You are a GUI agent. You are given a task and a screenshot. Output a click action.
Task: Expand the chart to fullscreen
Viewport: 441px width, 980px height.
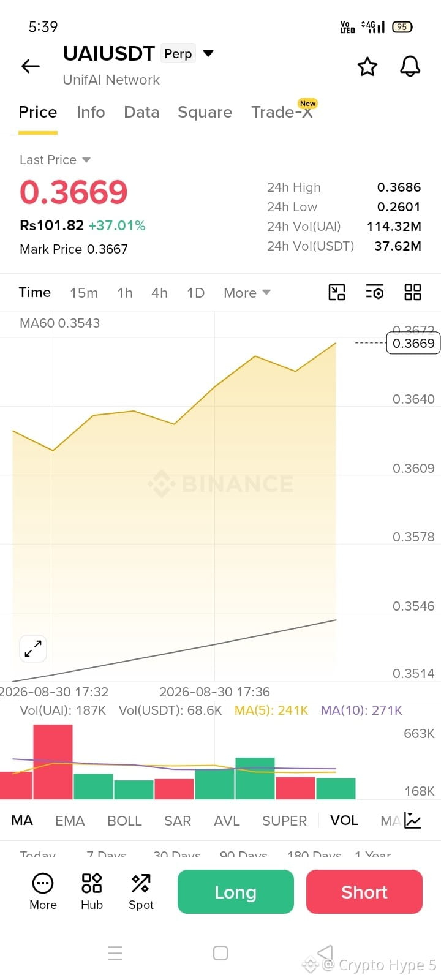(x=33, y=648)
